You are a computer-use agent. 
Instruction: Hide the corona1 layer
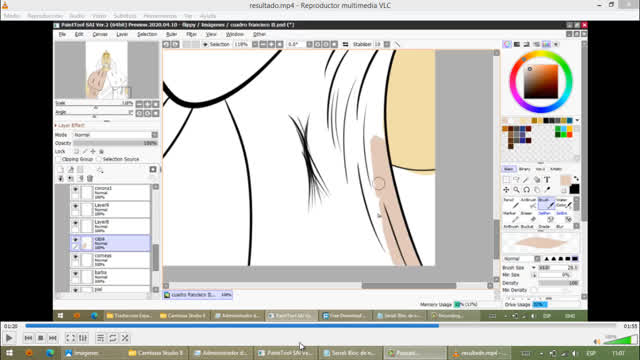coord(76,189)
